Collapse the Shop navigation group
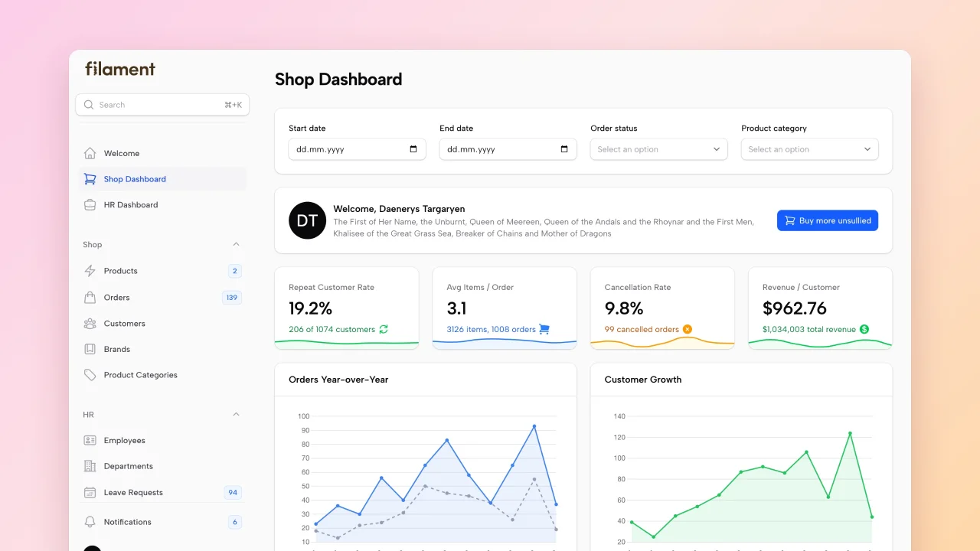This screenshot has width=980, height=551. [x=236, y=244]
